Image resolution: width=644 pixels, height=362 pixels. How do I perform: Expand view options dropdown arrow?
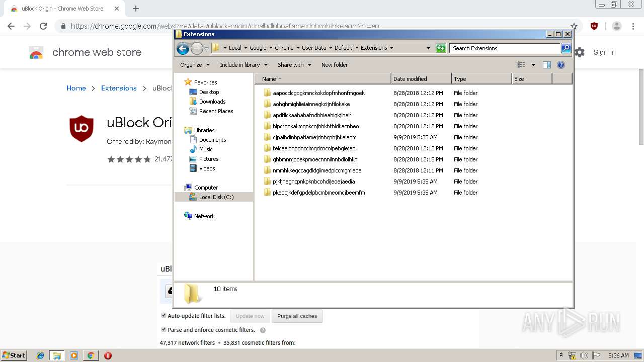[x=533, y=65]
